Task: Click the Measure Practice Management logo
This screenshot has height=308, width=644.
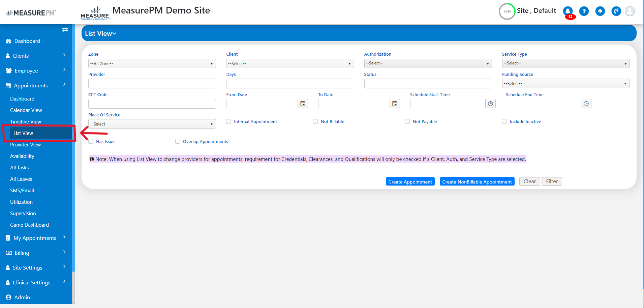Action: 95,13
